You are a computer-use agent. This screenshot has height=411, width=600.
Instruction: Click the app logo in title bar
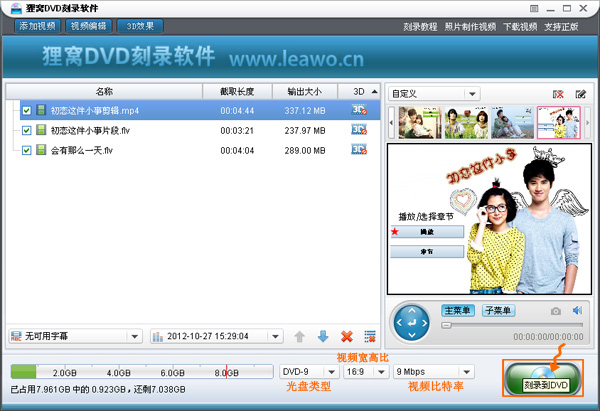(16, 8)
